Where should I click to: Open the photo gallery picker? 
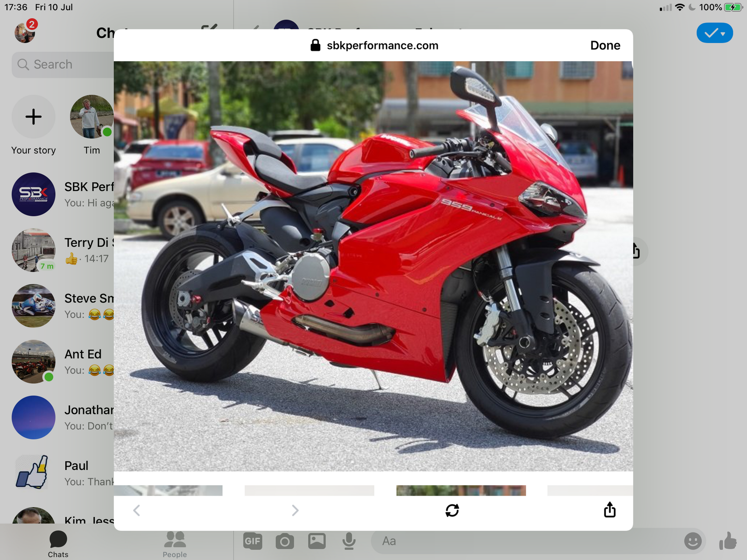(x=317, y=541)
